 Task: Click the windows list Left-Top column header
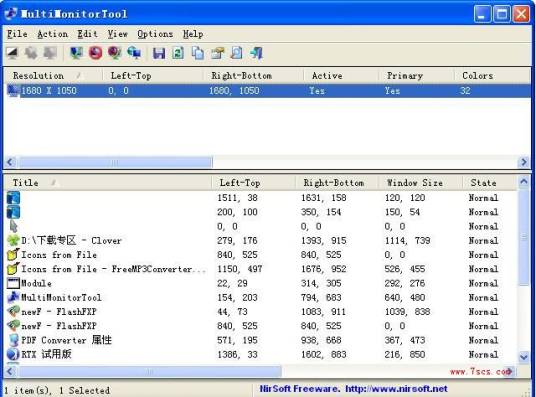tap(254, 183)
